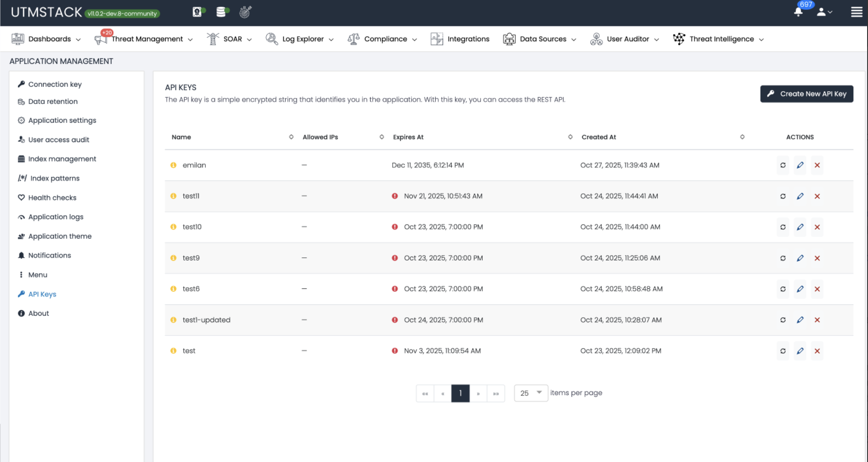Go to the last page of results
The width and height of the screenshot is (868, 462).
[496, 393]
